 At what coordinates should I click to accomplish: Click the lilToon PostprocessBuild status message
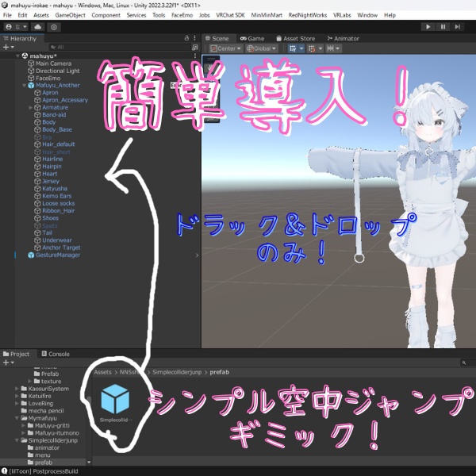(x=44, y=471)
